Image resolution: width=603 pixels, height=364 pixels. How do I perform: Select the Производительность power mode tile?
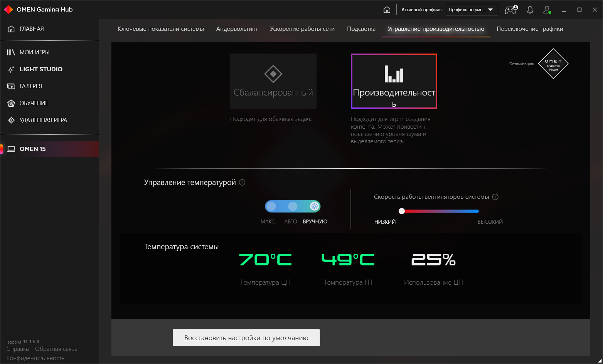[x=394, y=81]
